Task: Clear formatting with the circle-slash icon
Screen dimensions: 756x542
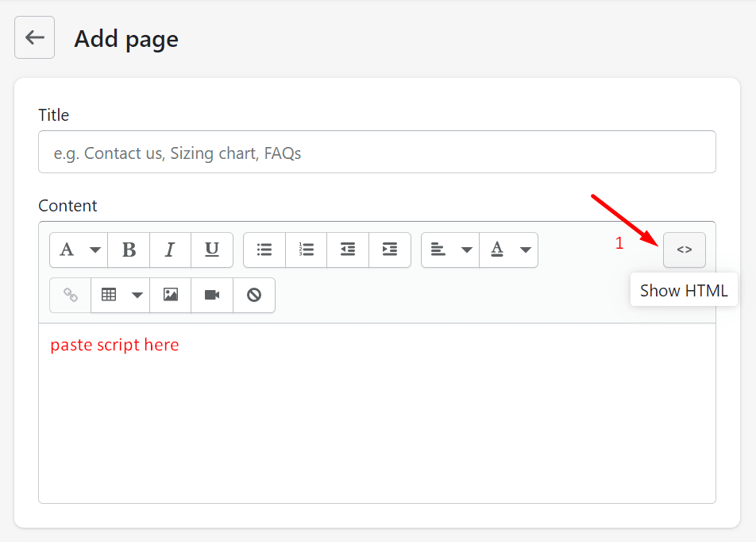Action: coord(254,296)
